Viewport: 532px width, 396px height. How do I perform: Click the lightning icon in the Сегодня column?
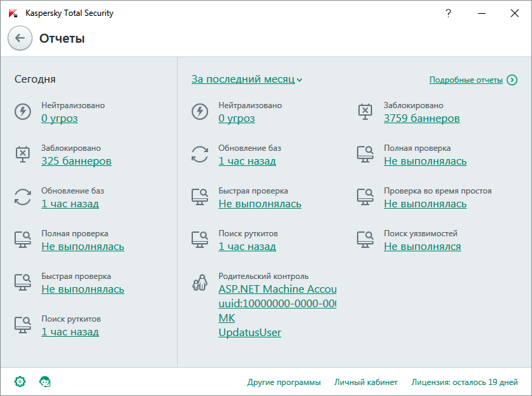point(23,112)
